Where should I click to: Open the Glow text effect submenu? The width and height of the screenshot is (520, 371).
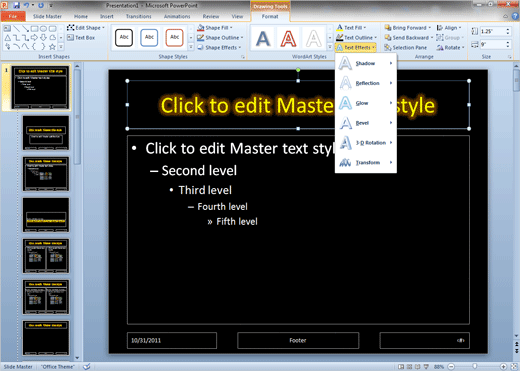pos(366,103)
